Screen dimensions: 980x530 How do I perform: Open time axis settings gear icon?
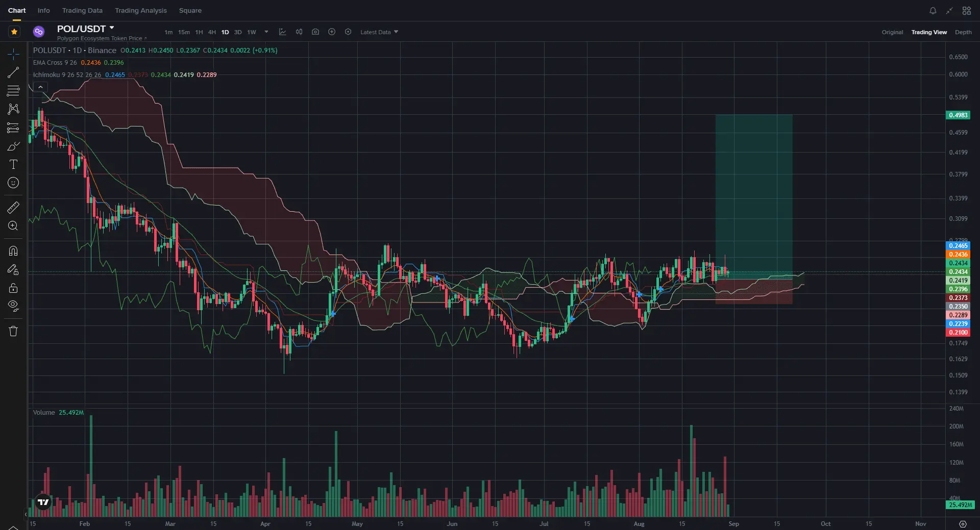(x=963, y=524)
